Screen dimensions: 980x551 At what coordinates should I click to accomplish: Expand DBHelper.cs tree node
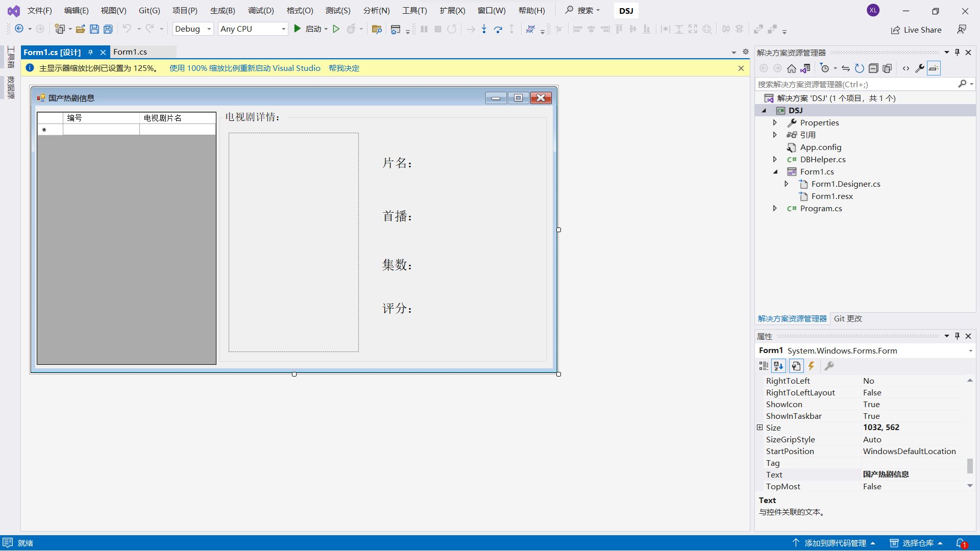tap(775, 159)
